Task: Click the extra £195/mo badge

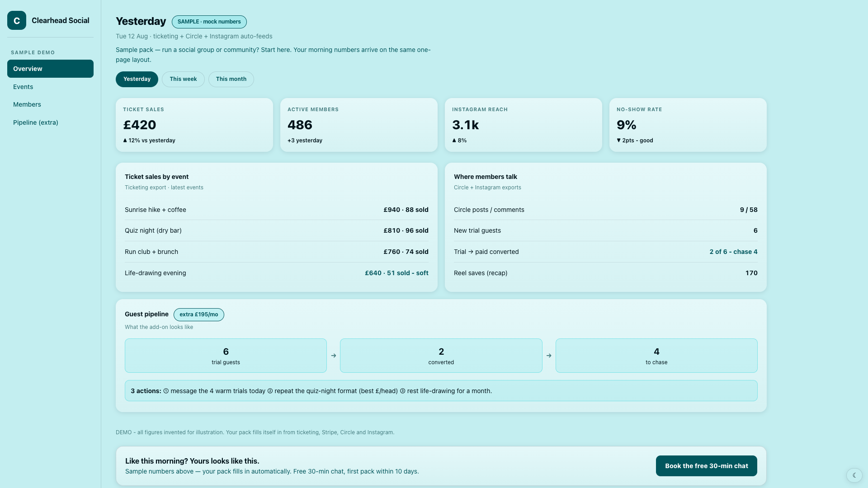Action: [199, 314]
